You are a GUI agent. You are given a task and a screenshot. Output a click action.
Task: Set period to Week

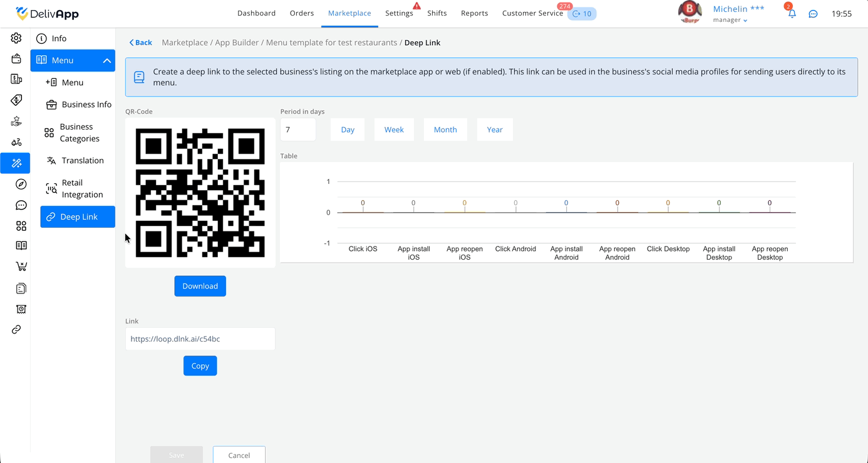click(394, 130)
